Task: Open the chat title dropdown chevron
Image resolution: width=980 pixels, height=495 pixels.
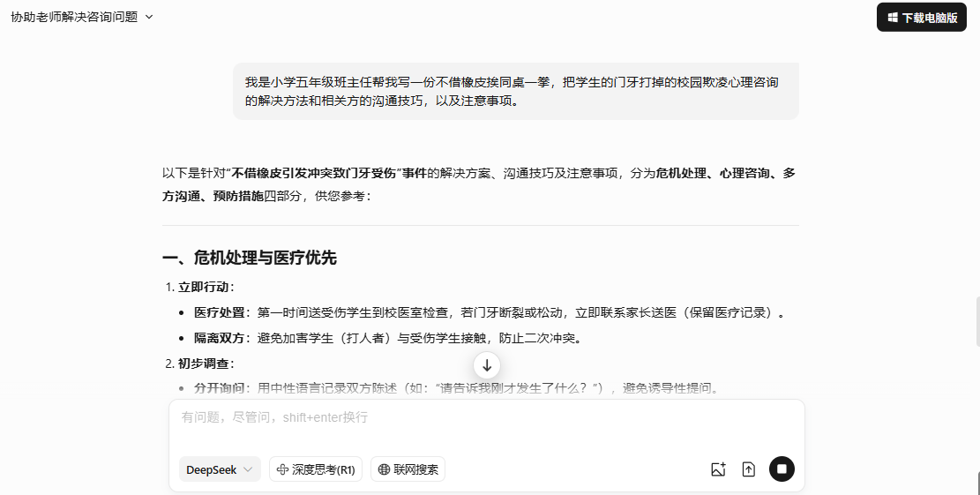Action: pos(149,17)
